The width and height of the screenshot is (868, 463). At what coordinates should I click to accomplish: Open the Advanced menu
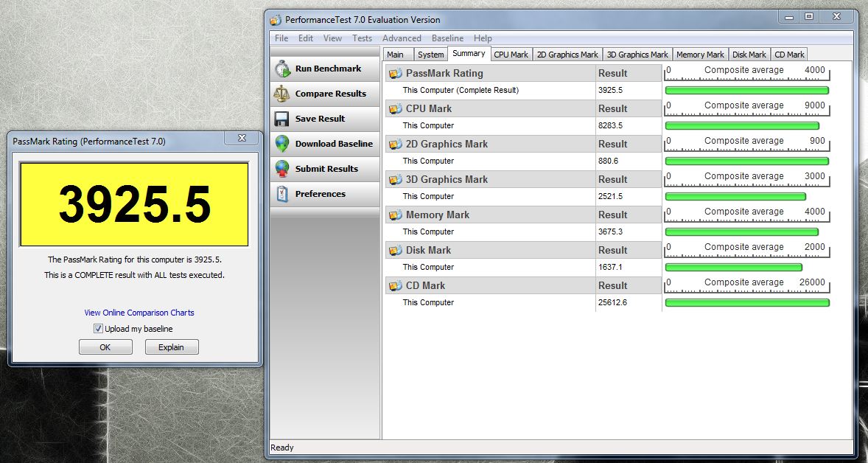point(402,38)
